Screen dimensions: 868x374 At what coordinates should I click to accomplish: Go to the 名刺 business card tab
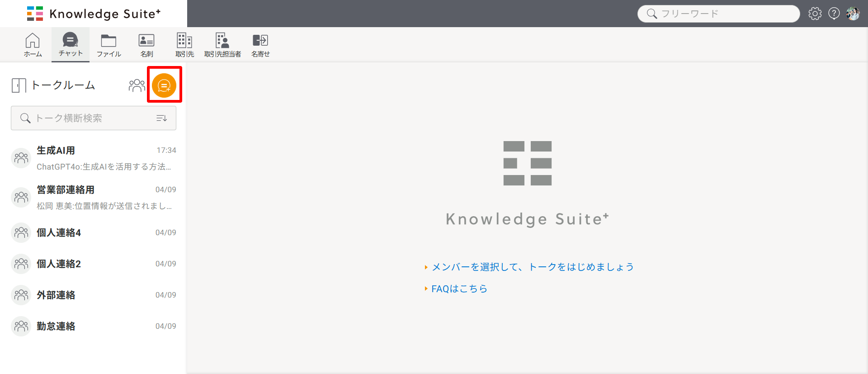(146, 45)
